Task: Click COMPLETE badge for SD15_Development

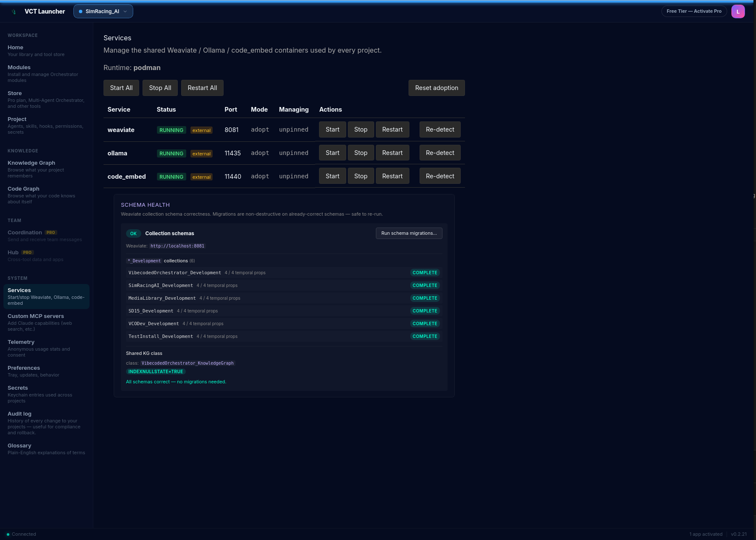Action: (425, 311)
